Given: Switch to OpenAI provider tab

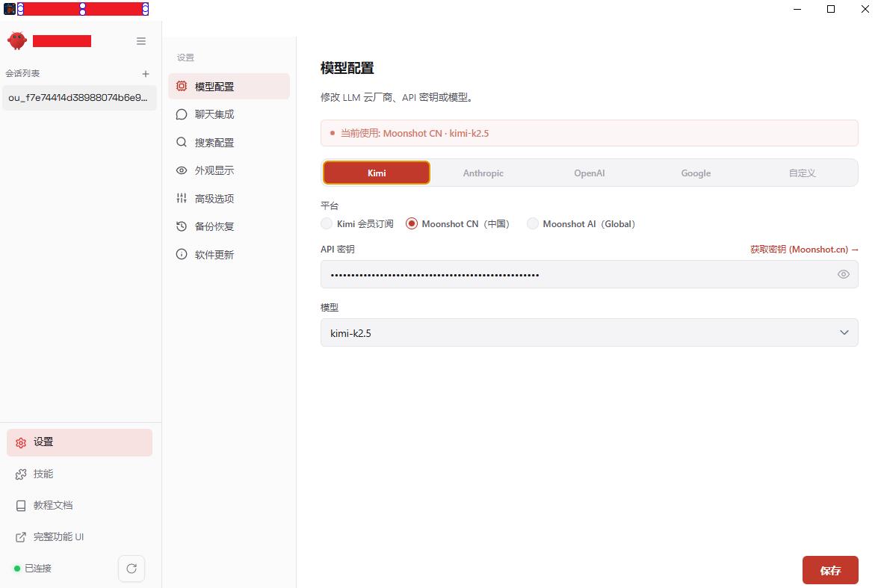Looking at the screenshot, I should coord(589,173).
